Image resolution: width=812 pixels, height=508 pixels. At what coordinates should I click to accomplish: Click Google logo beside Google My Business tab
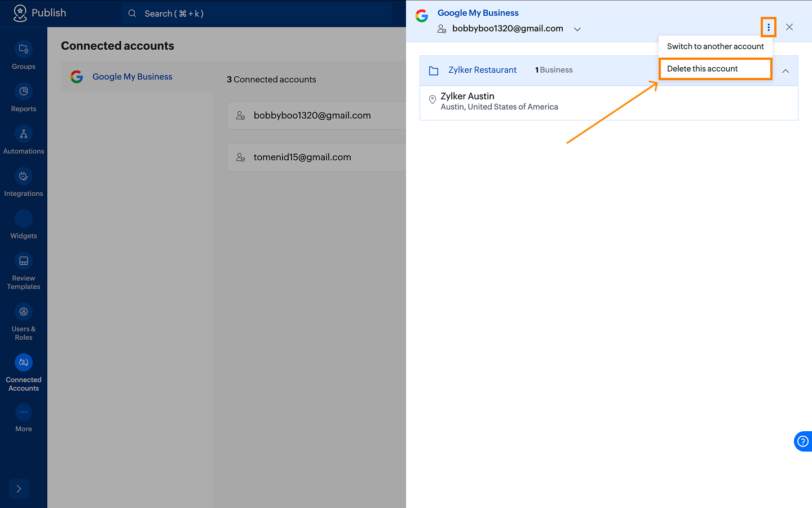point(77,77)
